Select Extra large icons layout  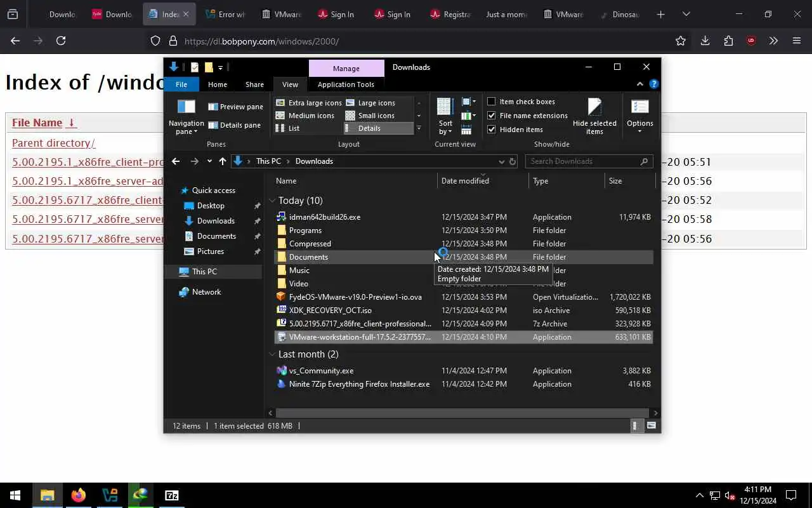309,103
